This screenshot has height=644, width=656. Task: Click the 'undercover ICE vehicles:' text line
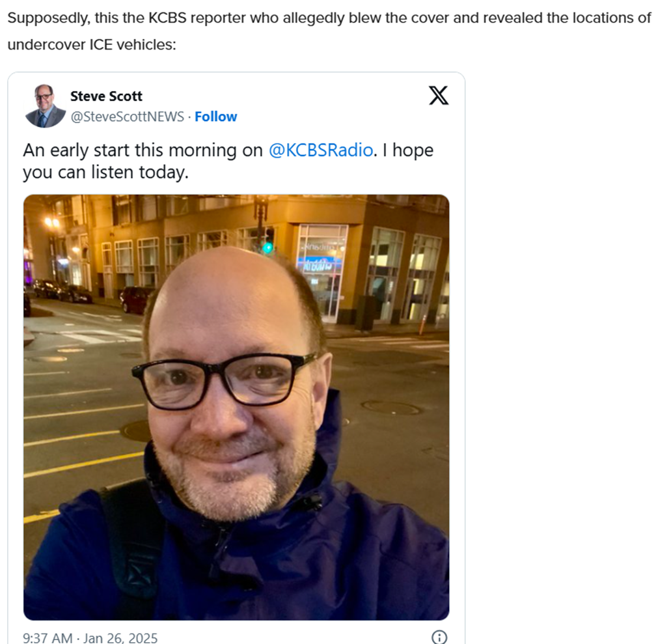(x=92, y=44)
